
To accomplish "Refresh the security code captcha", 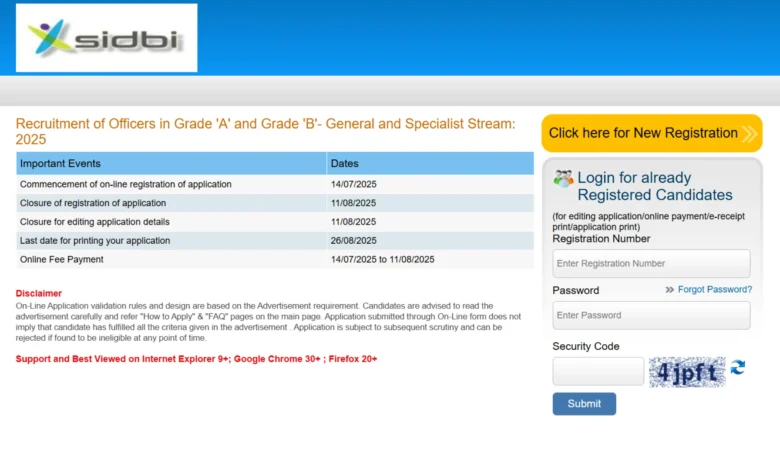I will pos(738,368).
